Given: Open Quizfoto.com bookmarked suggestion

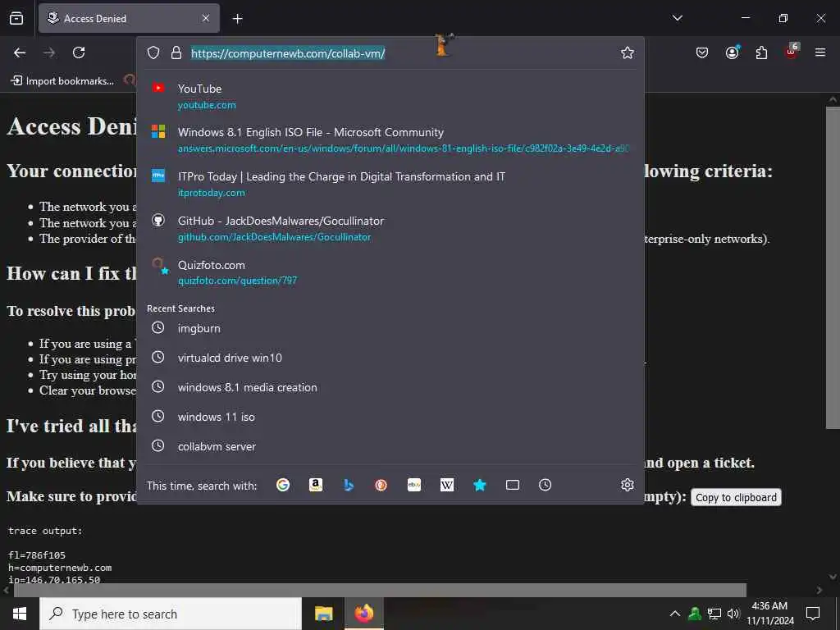Looking at the screenshot, I should [390, 272].
